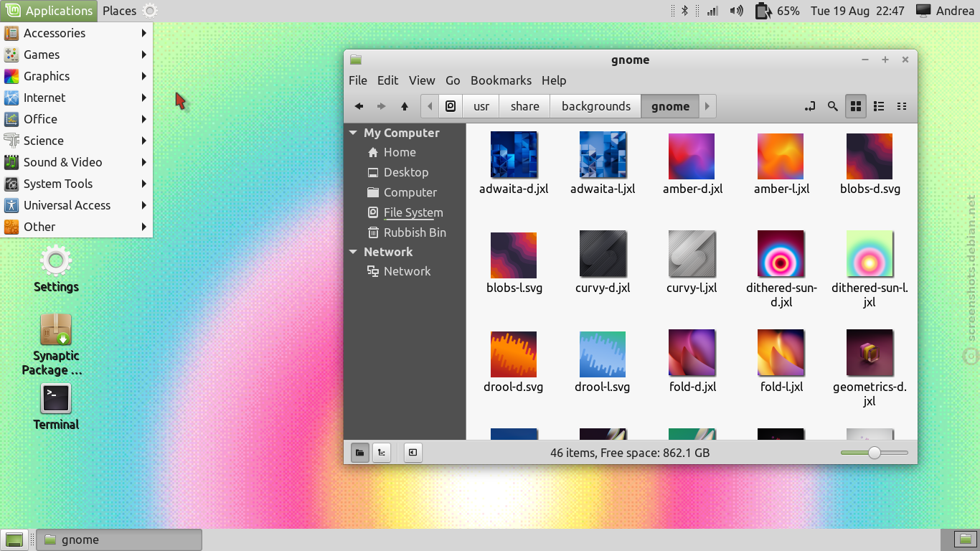Open the file search tool
This screenshot has width=980, height=551.
click(833, 106)
